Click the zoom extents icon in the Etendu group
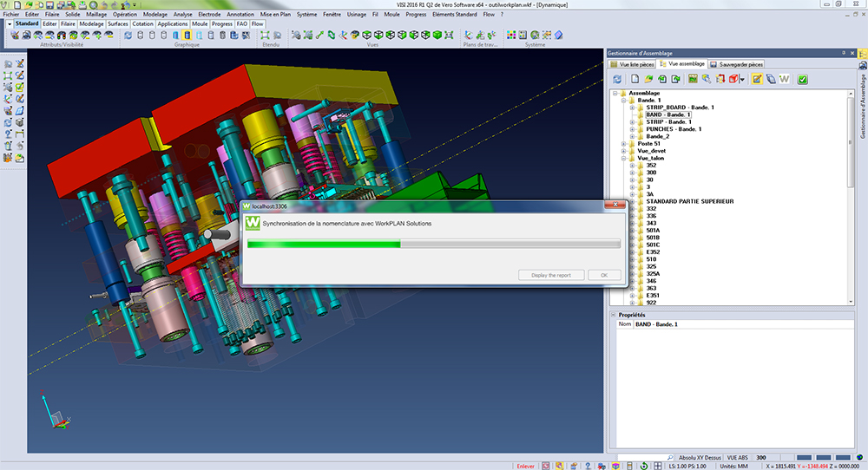868x470 pixels. tap(265, 35)
